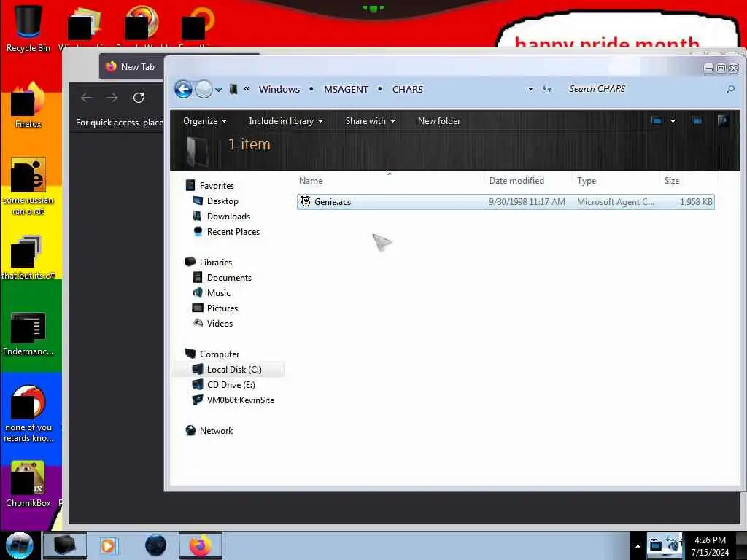
Task: Click the Downloads folder icon in sidebar
Action: (197, 216)
